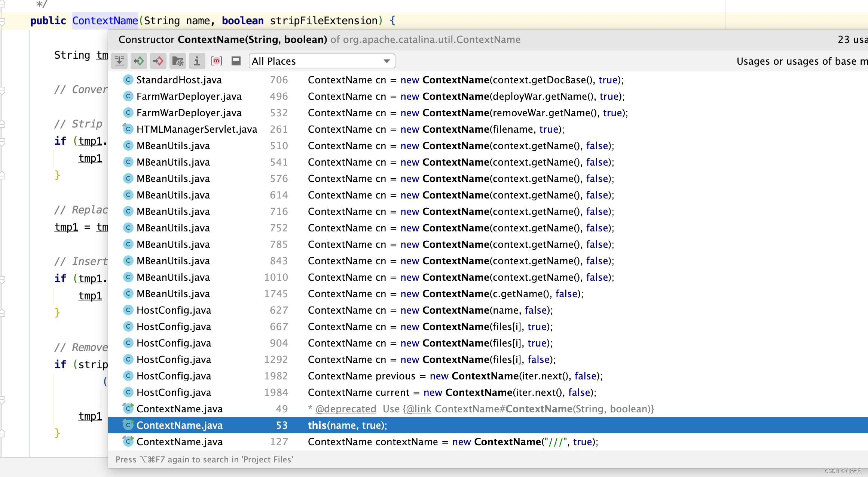Viewport: 868px width, 477px height.
Task: Click line number 785 of MBeanUtils.java
Action: (279, 244)
